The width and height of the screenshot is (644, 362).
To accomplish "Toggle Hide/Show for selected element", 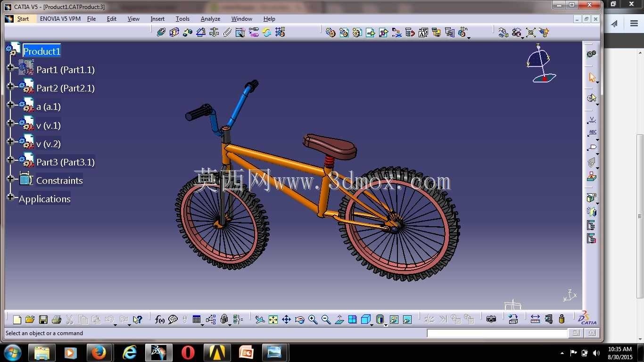I will (x=394, y=320).
